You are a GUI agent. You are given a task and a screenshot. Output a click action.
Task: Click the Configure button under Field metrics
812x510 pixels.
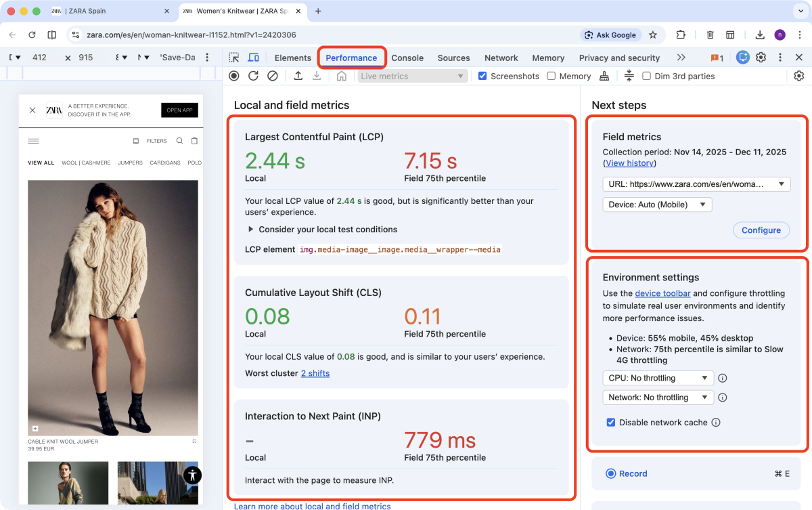pyautogui.click(x=761, y=230)
